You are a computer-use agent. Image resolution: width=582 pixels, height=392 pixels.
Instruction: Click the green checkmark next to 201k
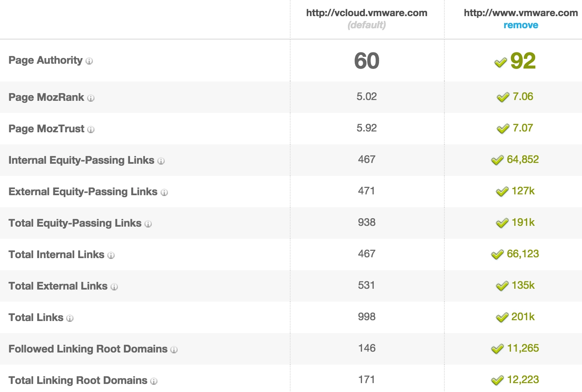tap(502, 318)
